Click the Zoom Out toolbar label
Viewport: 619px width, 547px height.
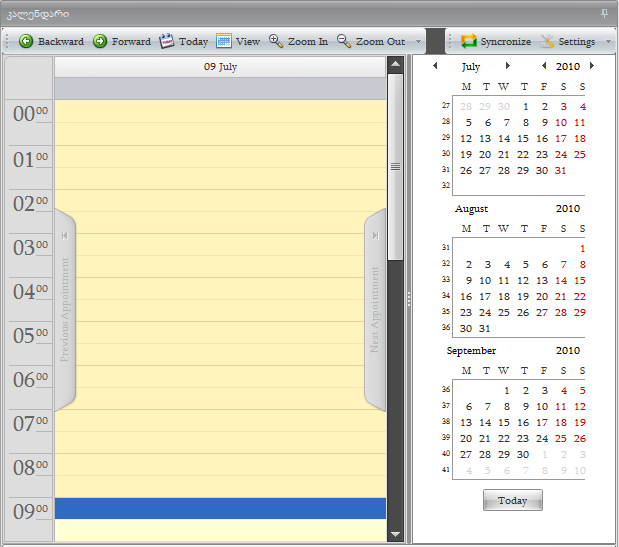(380, 41)
